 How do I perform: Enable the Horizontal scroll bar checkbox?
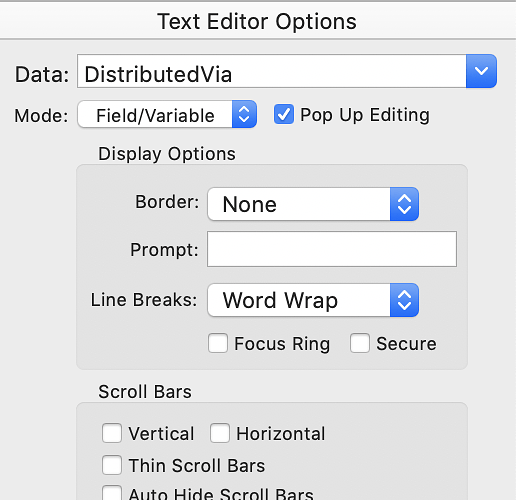point(220,433)
